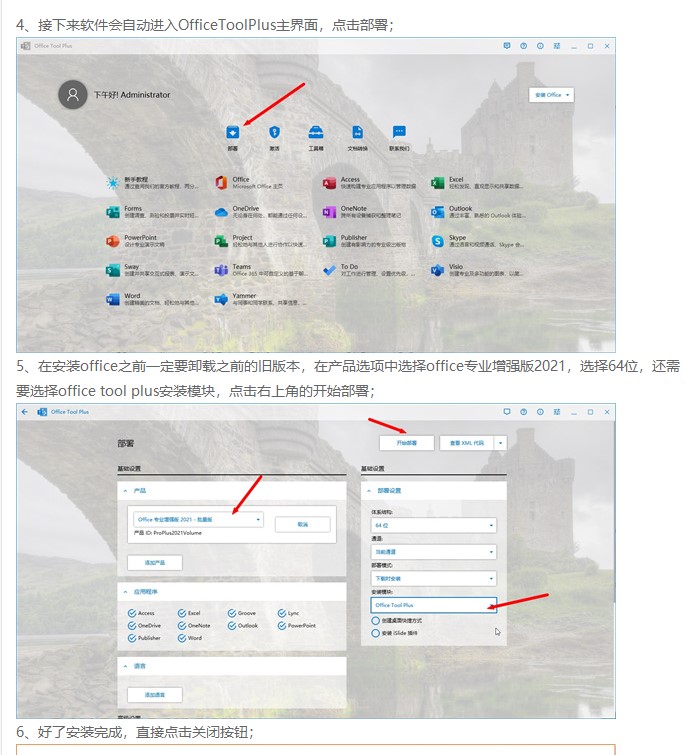Click the translate icon in deploy window title bar
Viewport: 686px width, 755px height.
coord(557,412)
